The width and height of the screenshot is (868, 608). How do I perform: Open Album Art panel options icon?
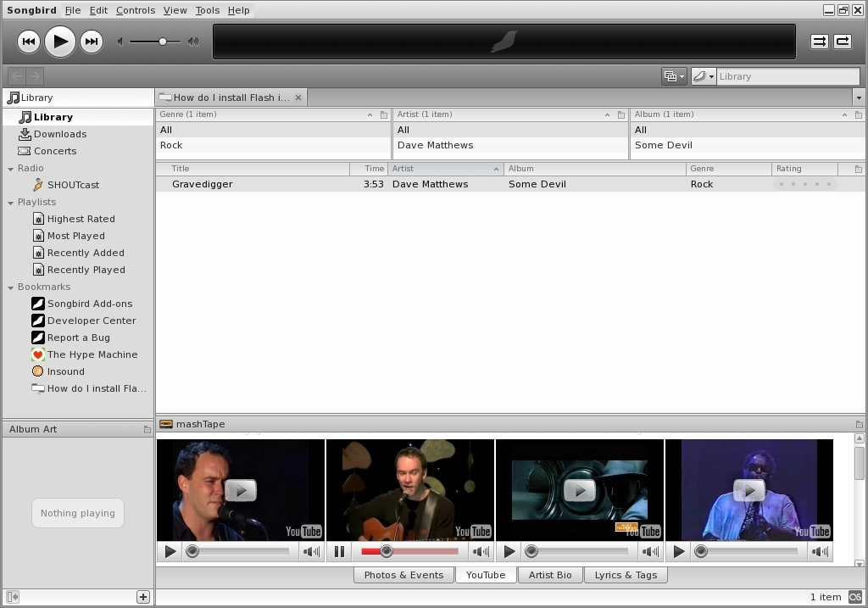[x=147, y=430]
